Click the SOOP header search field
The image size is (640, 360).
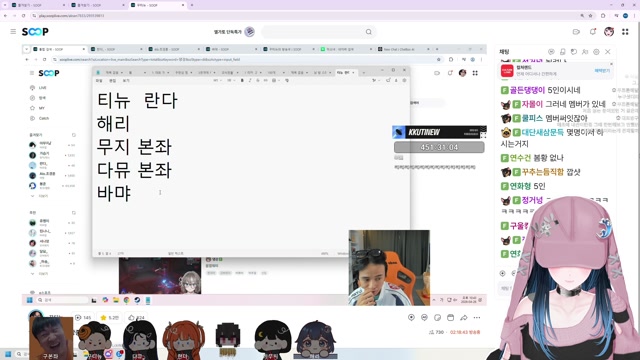click(318, 32)
